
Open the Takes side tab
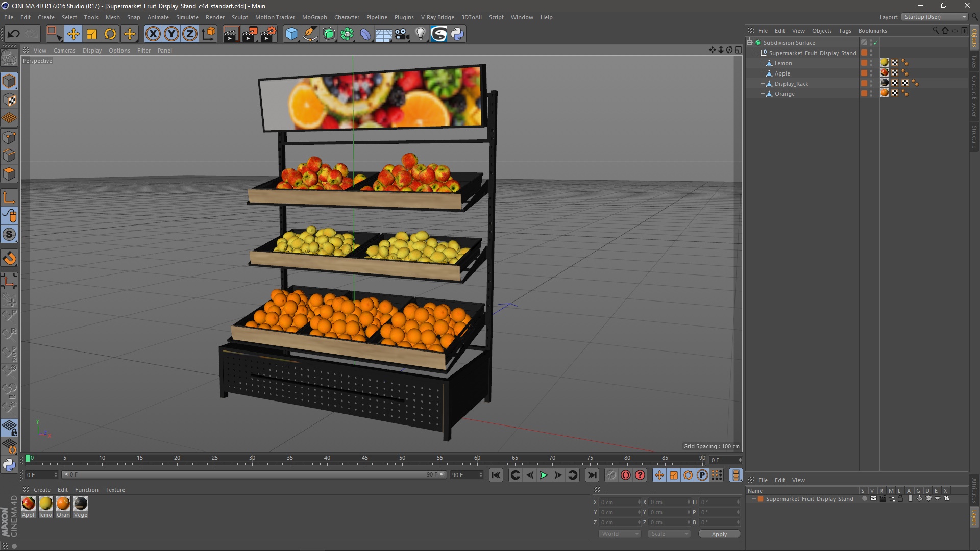974,61
